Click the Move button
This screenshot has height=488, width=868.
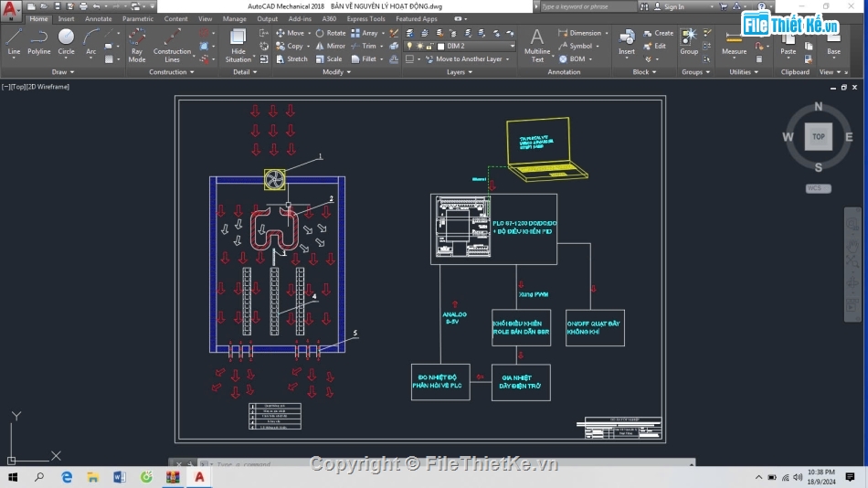coord(290,33)
